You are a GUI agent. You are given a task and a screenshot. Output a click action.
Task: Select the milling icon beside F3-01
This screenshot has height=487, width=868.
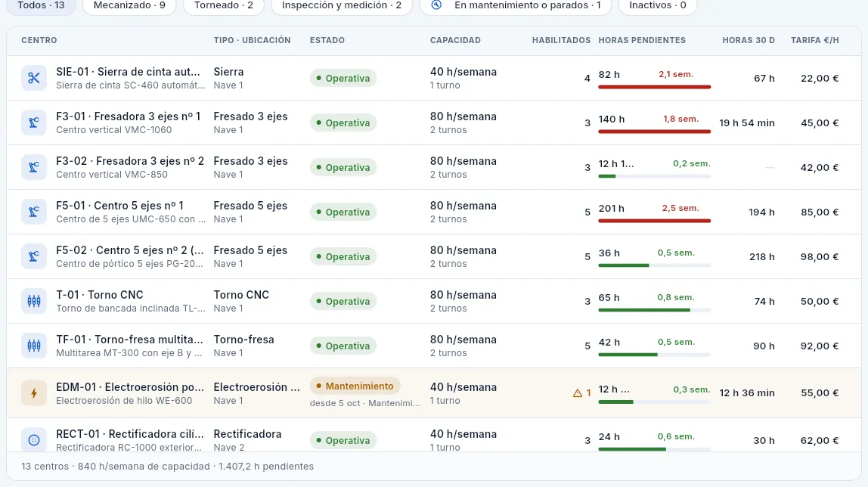click(x=34, y=123)
